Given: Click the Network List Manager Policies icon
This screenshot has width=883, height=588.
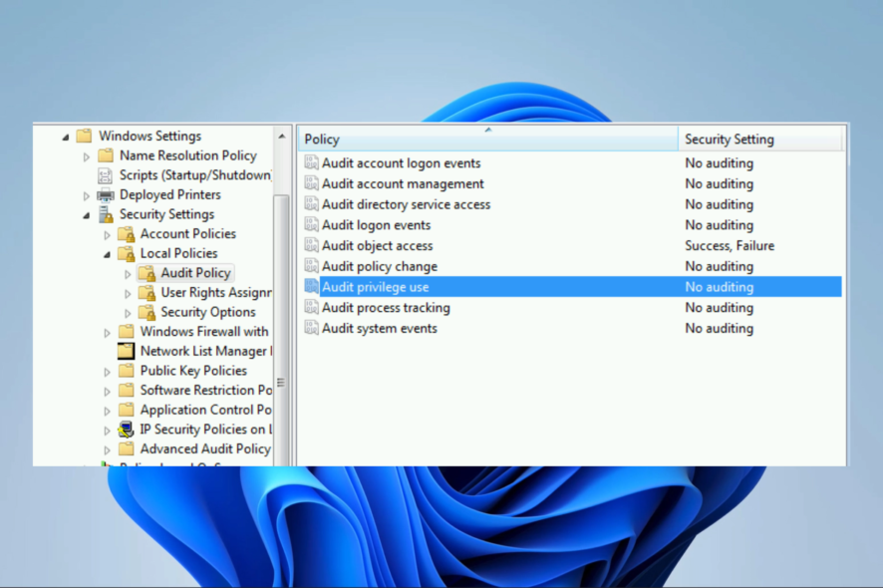Looking at the screenshot, I should coord(125,351).
